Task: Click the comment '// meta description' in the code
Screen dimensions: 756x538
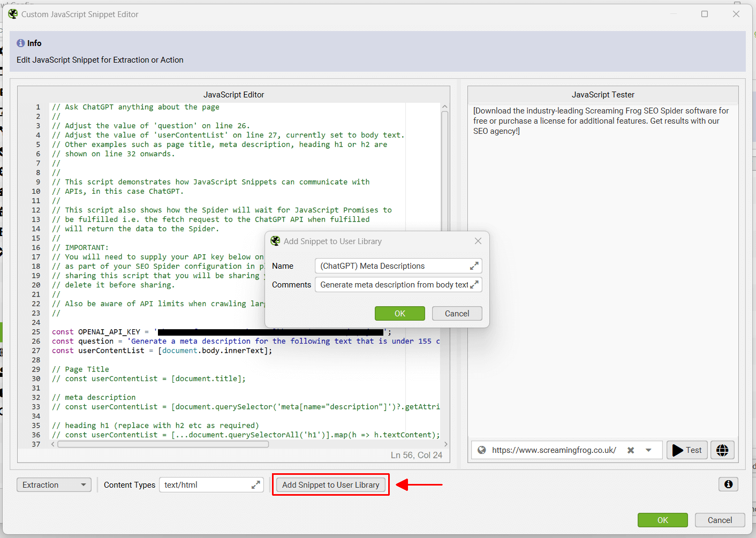Action: click(x=94, y=397)
